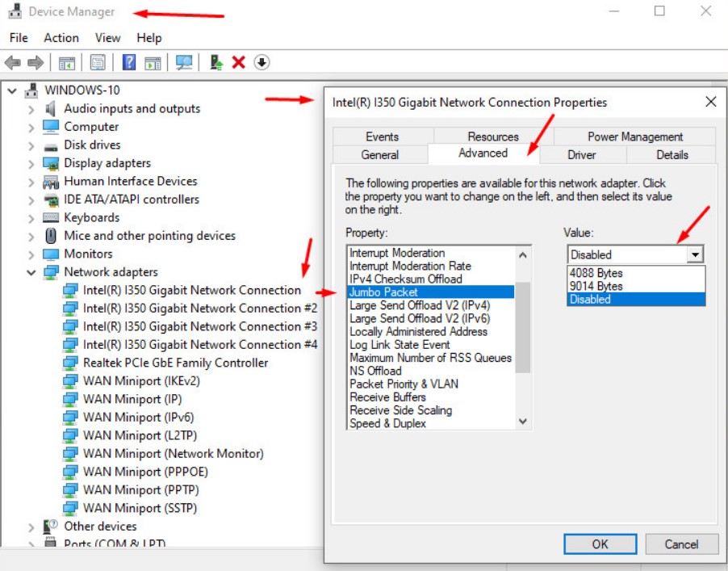Select Receive Side Scaling property
The image size is (728, 571).
[x=430, y=410]
